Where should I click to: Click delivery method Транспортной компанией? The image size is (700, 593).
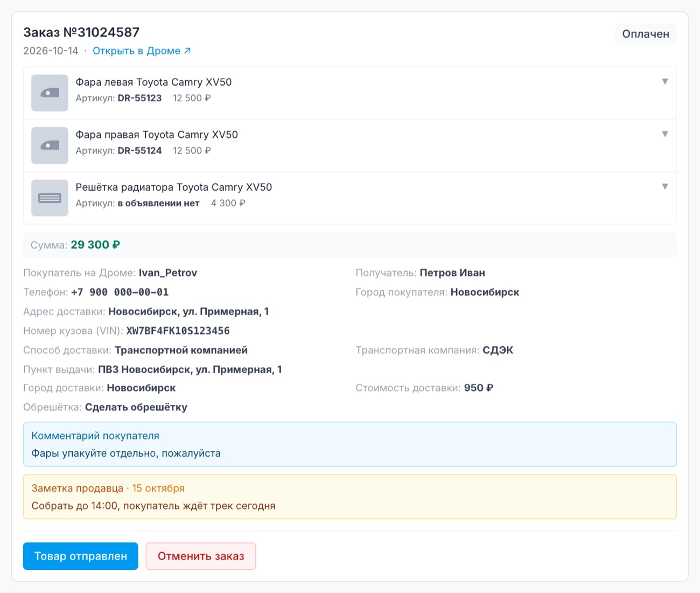181,351
